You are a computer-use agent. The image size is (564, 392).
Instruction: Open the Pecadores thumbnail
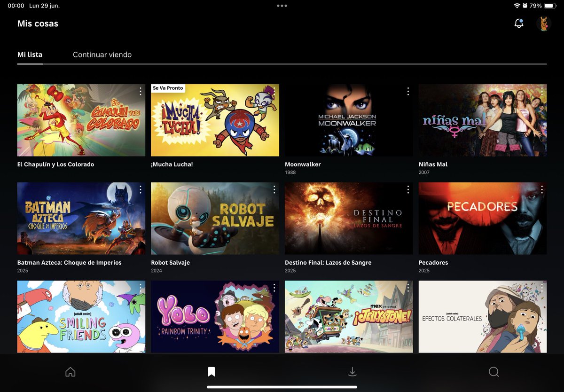point(483,219)
